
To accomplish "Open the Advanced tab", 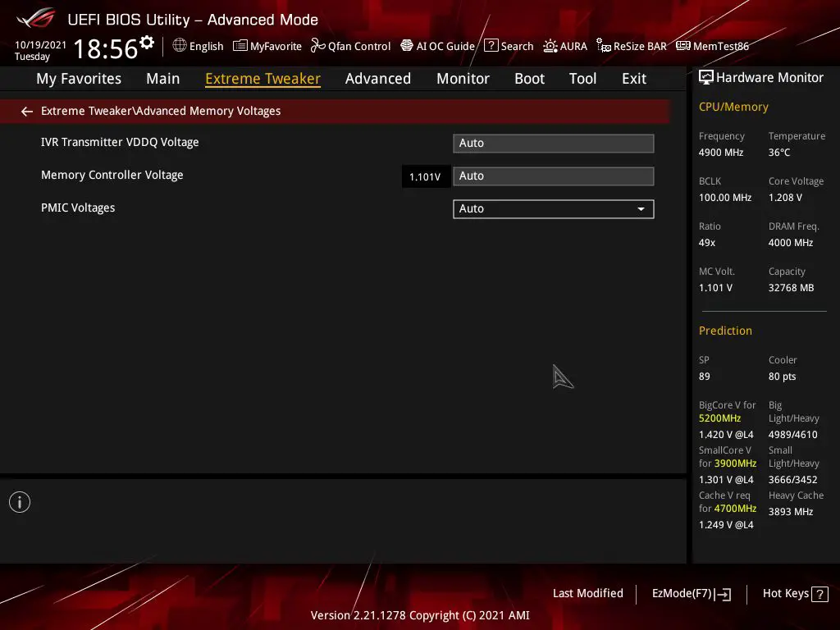I will pos(378,79).
